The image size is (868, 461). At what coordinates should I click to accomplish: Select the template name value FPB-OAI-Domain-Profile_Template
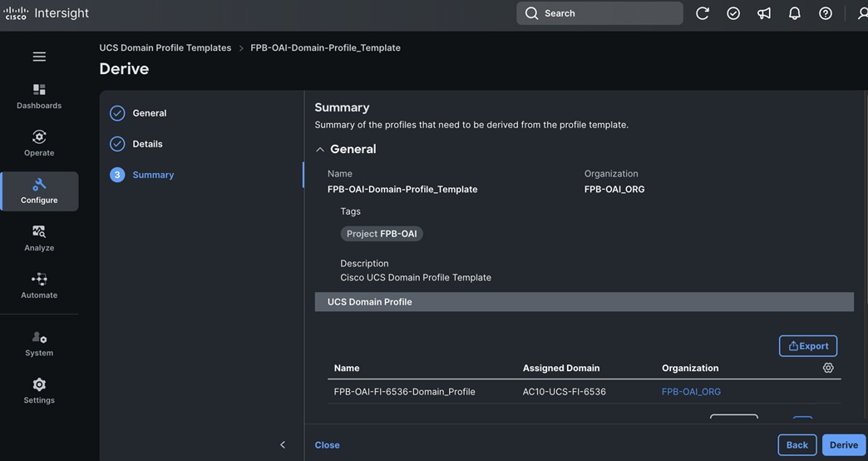click(x=402, y=190)
